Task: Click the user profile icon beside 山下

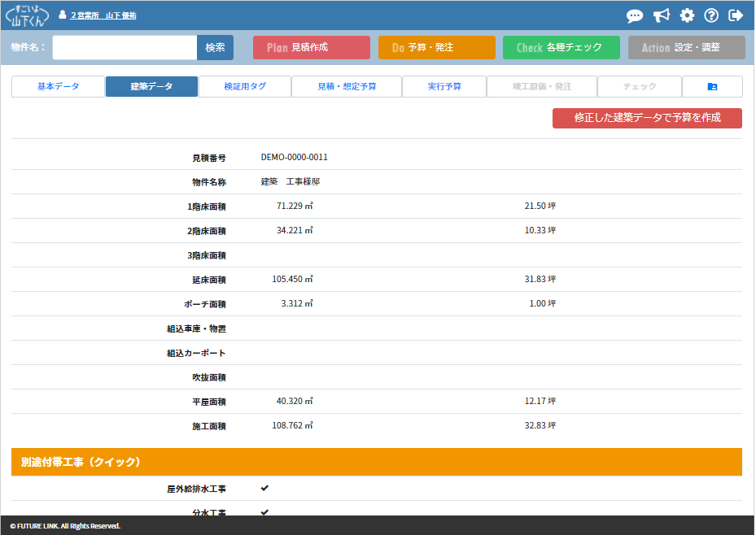Action: pos(63,15)
